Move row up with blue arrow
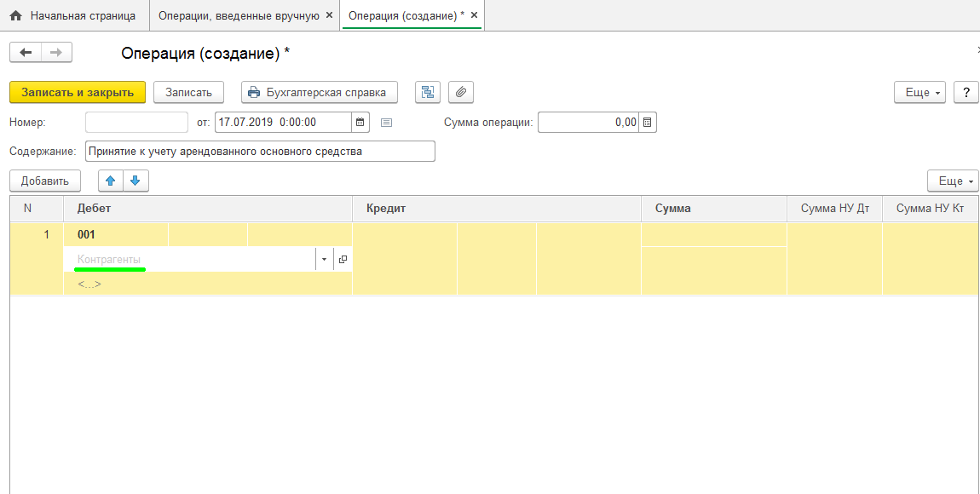The height and width of the screenshot is (494, 980). coord(111,181)
